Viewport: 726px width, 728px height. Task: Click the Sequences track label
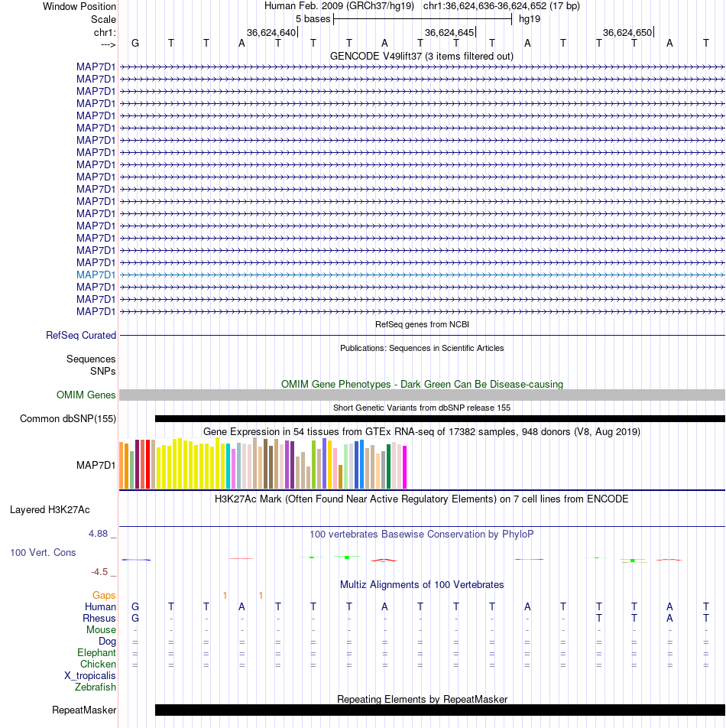tap(91, 359)
